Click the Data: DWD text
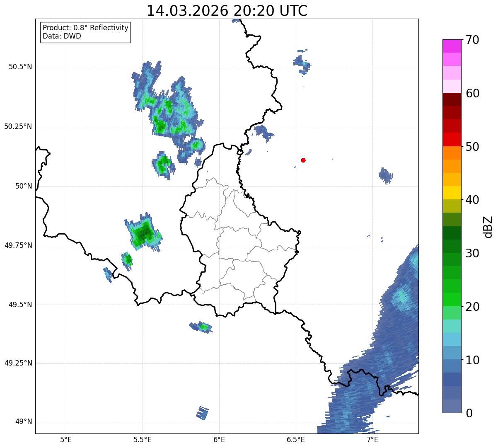 click(x=62, y=36)
